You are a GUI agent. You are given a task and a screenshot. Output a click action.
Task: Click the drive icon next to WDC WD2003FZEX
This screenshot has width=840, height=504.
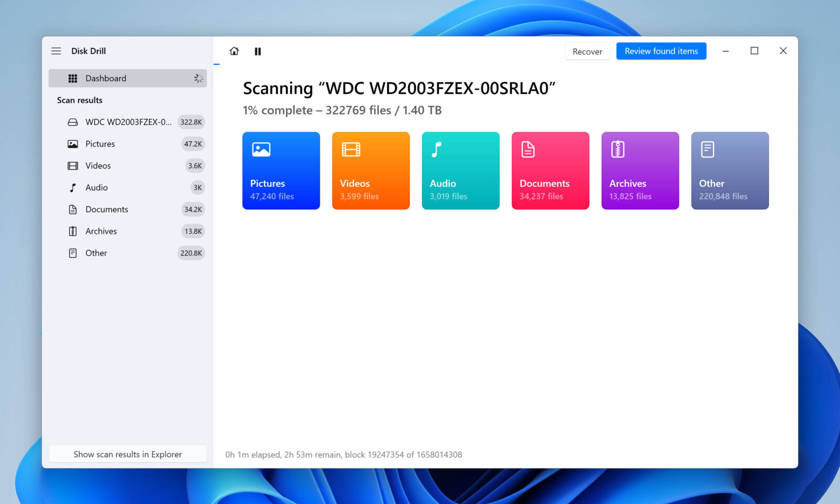(x=72, y=121)
